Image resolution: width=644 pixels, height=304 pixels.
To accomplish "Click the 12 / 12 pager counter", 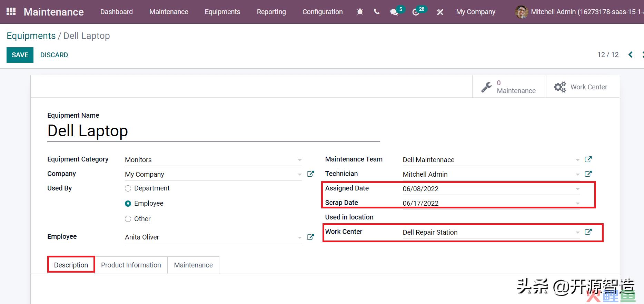I will 608,55.
